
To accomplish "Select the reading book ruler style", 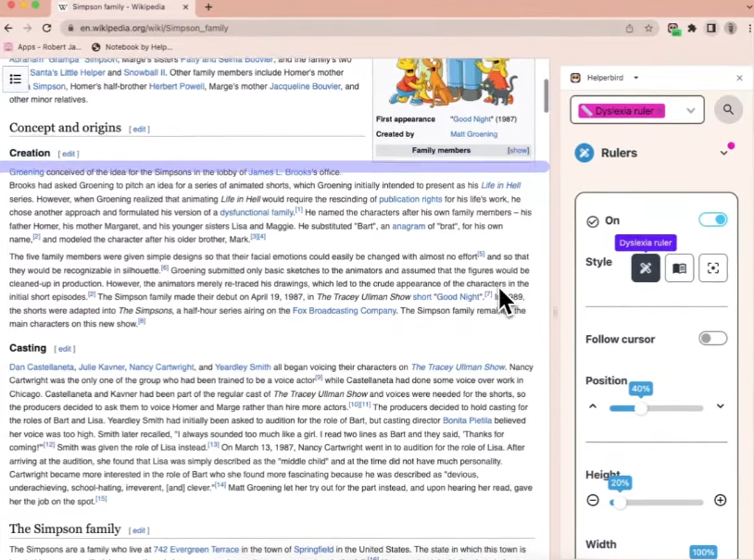I will tap(679, 268).
